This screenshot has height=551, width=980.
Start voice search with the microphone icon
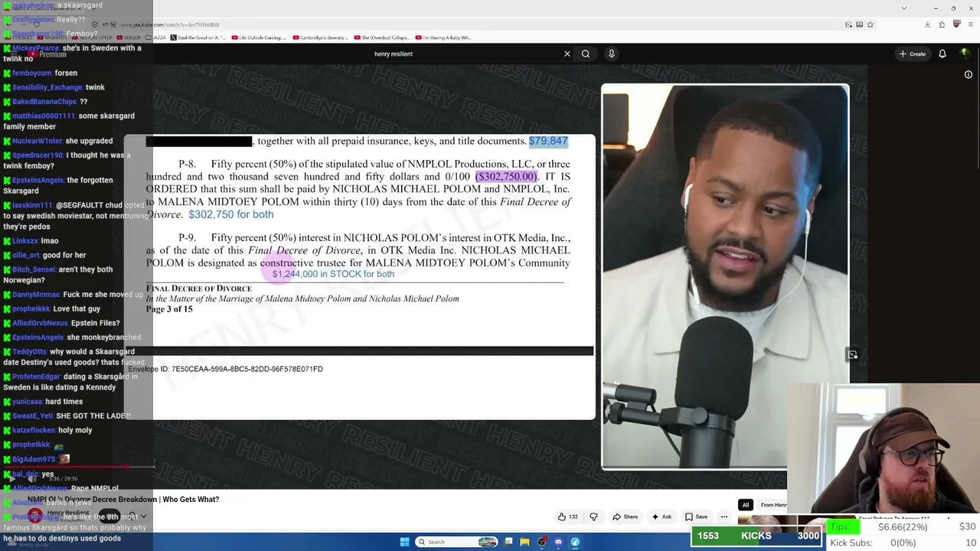click(x=611, y=54)
